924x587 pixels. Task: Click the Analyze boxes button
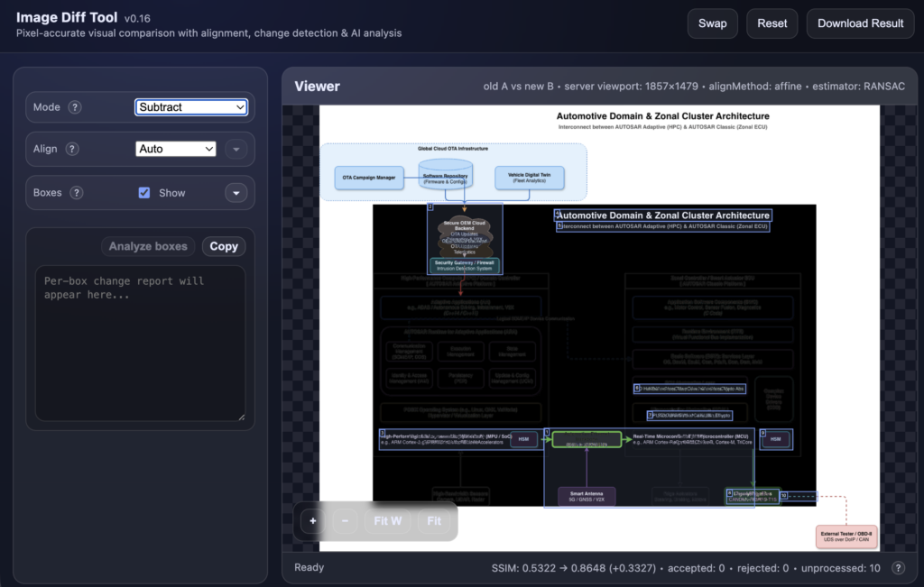click(148, 246)
